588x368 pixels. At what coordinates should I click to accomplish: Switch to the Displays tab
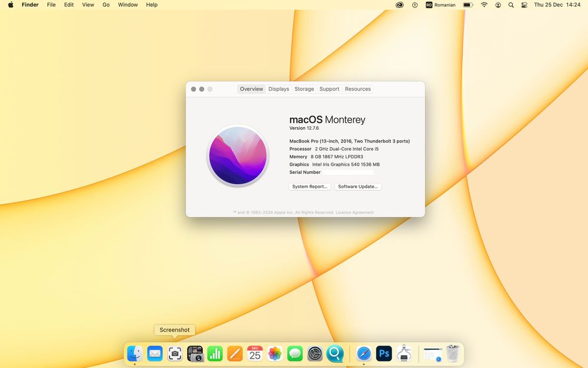(279, 89)
